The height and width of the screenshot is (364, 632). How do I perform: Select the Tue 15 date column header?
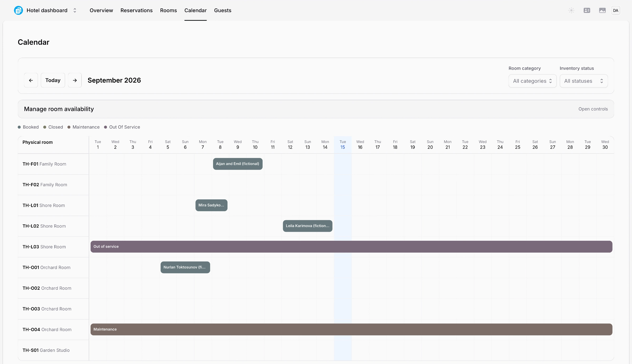point(343,145)
